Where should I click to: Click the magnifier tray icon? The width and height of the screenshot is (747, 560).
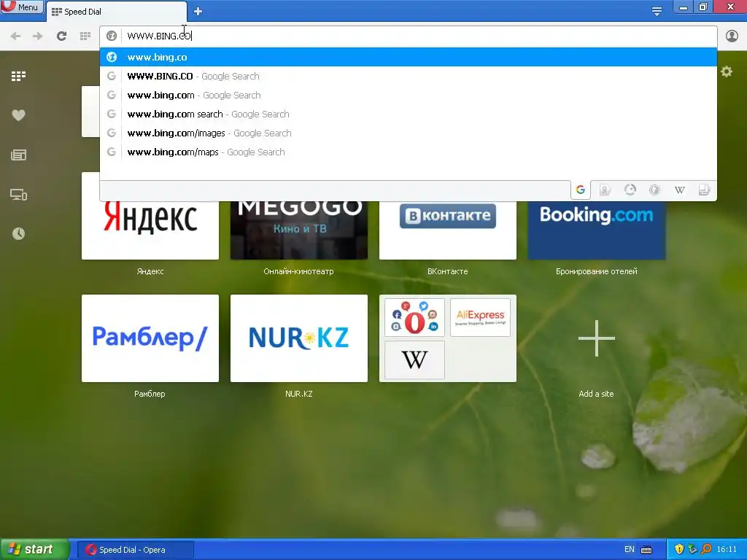pos(706,550)
